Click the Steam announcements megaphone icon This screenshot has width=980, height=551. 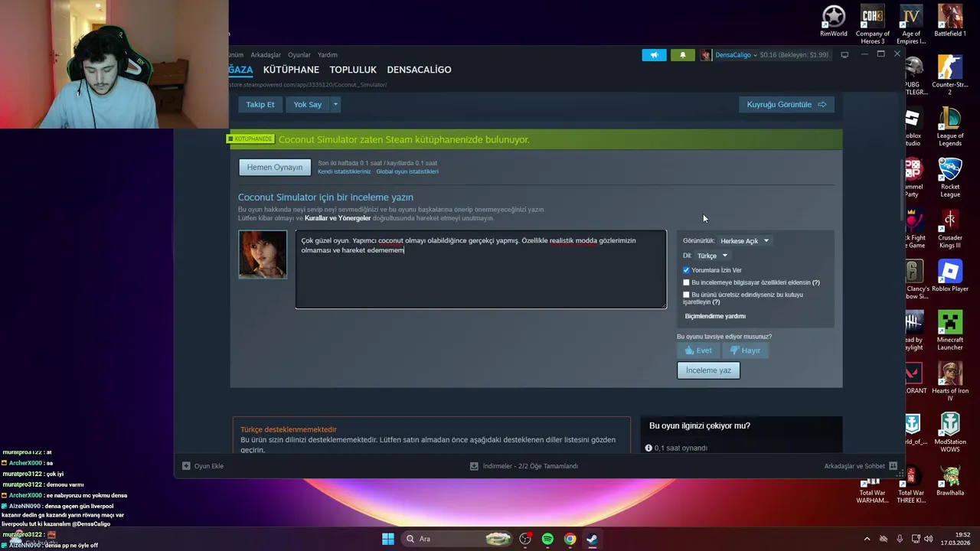[654, 55]
